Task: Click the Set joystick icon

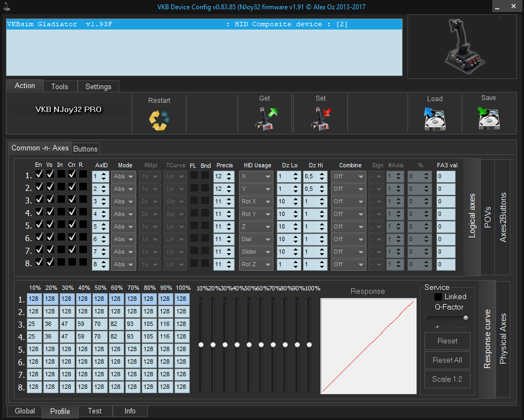Action: pos(321,118)
